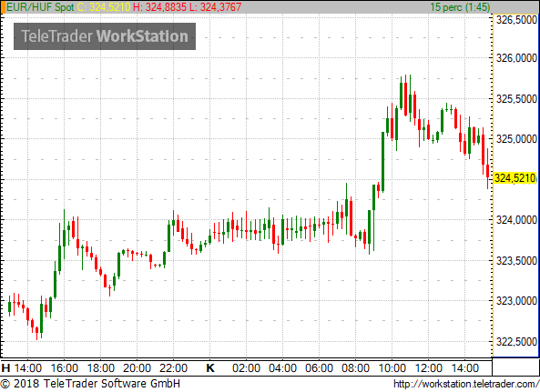This screenshot has height=392, width=540.
Task: Click the EUR/HUF Spot title label
Action: pos(40,7)
